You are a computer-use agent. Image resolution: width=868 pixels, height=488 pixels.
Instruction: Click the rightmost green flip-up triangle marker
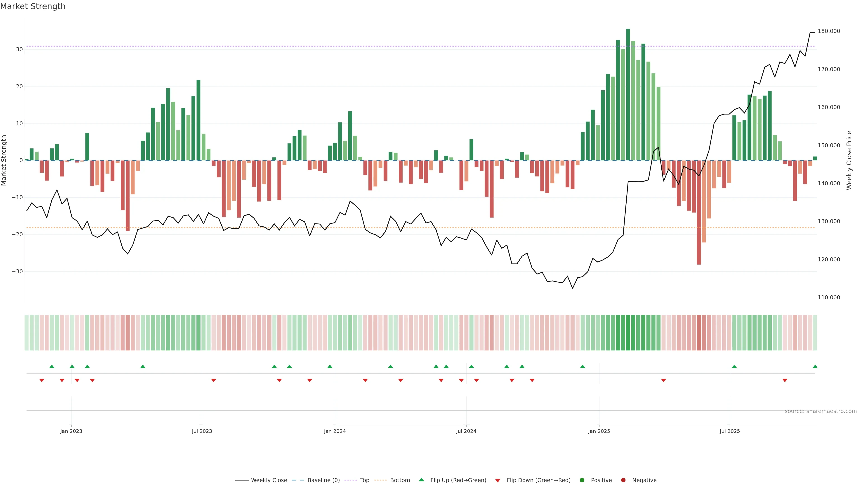815,366
